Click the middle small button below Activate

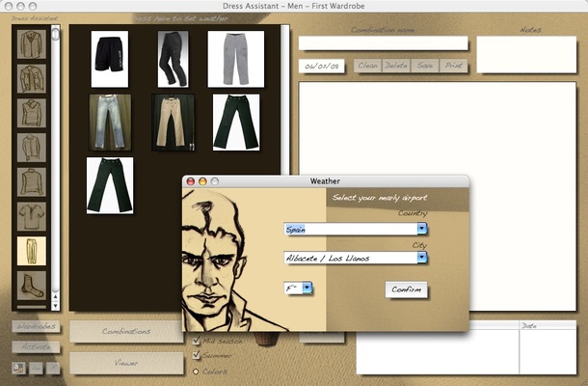point(37,368)
